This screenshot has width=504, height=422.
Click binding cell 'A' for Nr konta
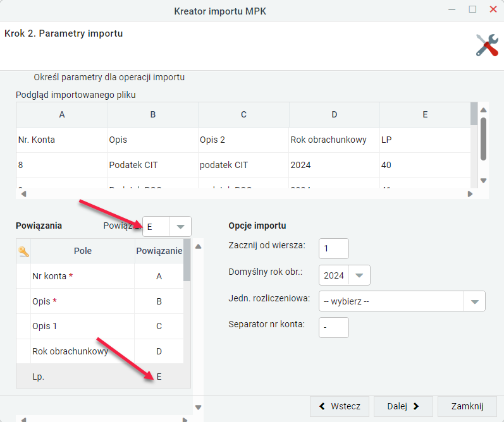159,276
